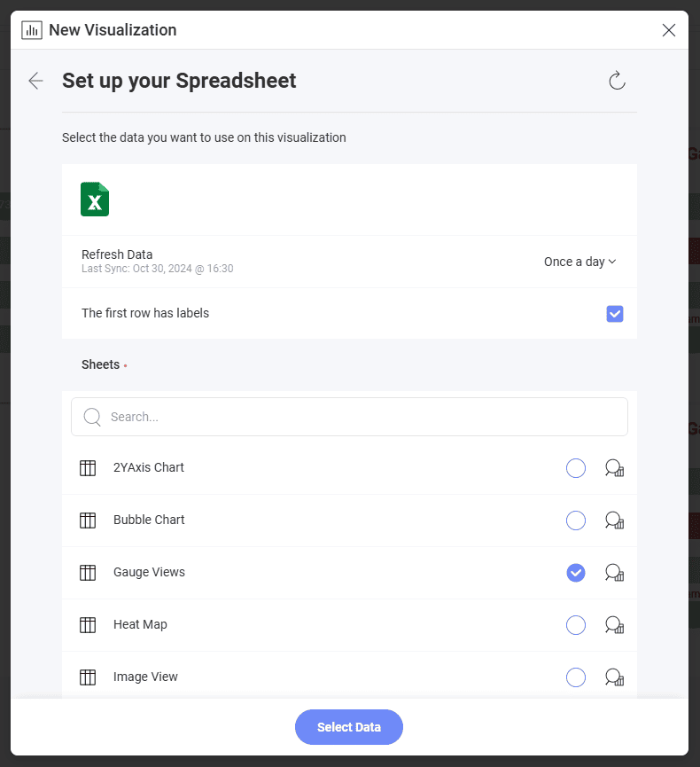Viewport: 700px width, 767px height.
Task: Preview data for 2YAxis Chart sheet
Action: tap(614, 468)
